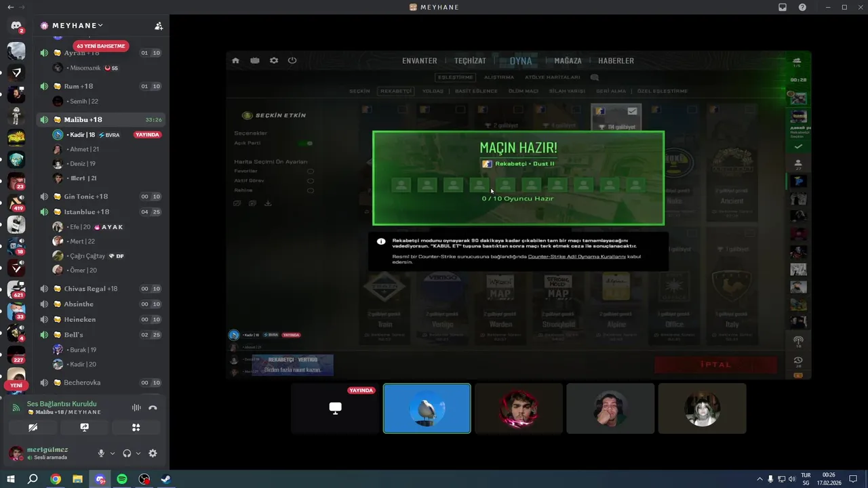The image size is (868, 488).
Task: Select the Aktif Görev radio option
Action: pos(311,181)
